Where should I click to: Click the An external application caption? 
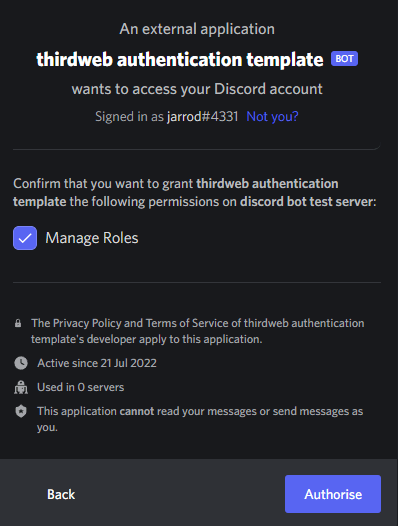[x=197, y=29]
